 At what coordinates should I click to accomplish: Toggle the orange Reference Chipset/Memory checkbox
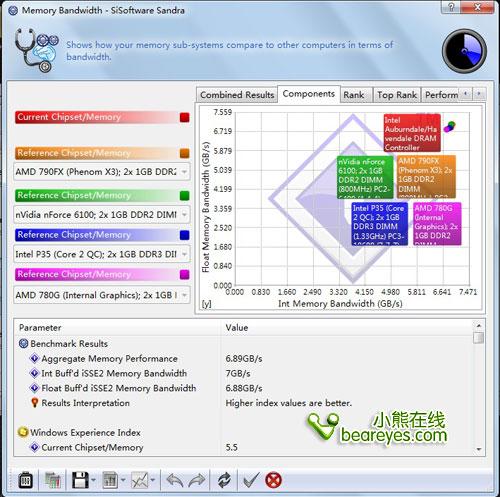(x=184, y=153)
